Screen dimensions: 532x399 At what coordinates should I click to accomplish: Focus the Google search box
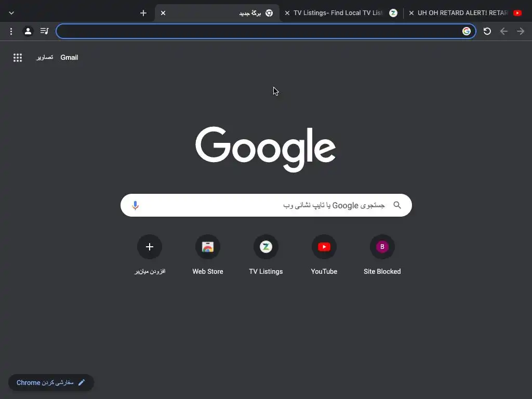(266, 205)
